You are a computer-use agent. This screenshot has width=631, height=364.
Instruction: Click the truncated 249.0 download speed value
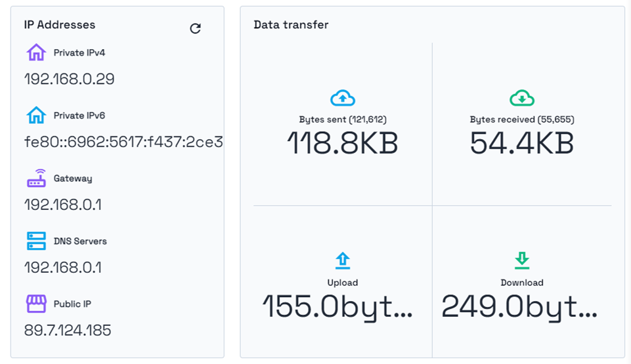[519, 308]
